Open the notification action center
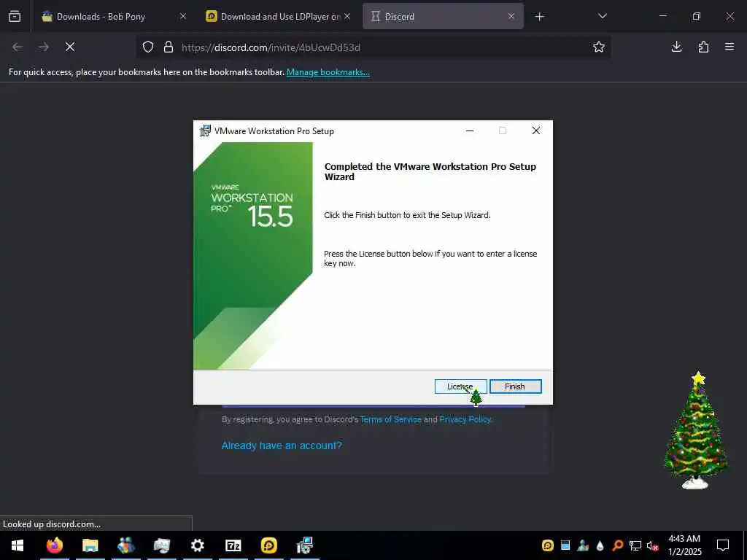This screenshot has height=560, width=747. pos(723,545)
